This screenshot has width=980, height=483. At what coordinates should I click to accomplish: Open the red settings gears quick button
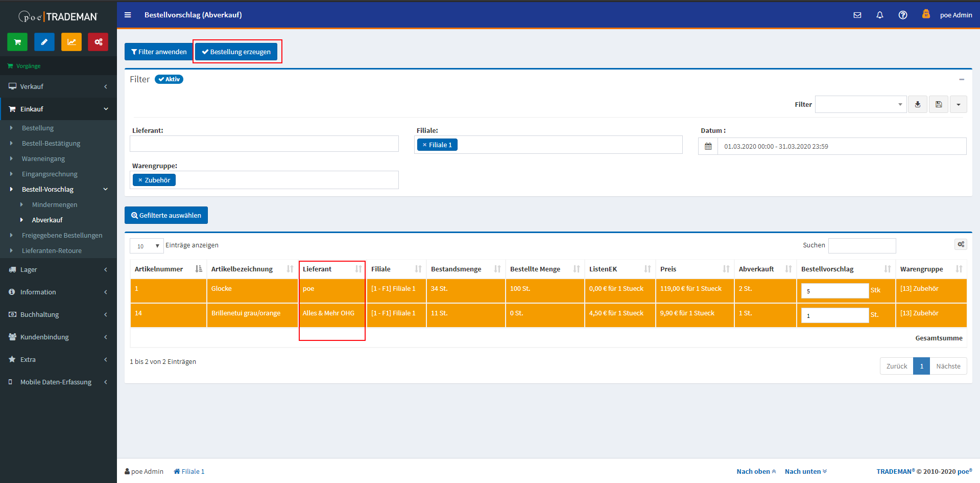click(98, 42)
